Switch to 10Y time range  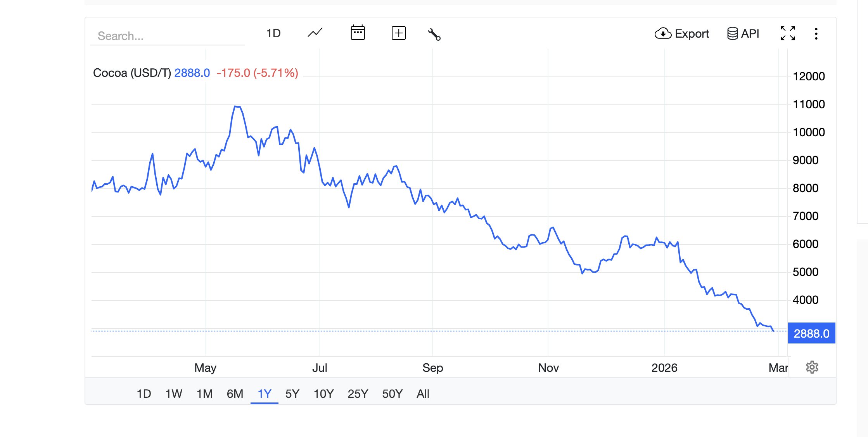tap(323, 394)
